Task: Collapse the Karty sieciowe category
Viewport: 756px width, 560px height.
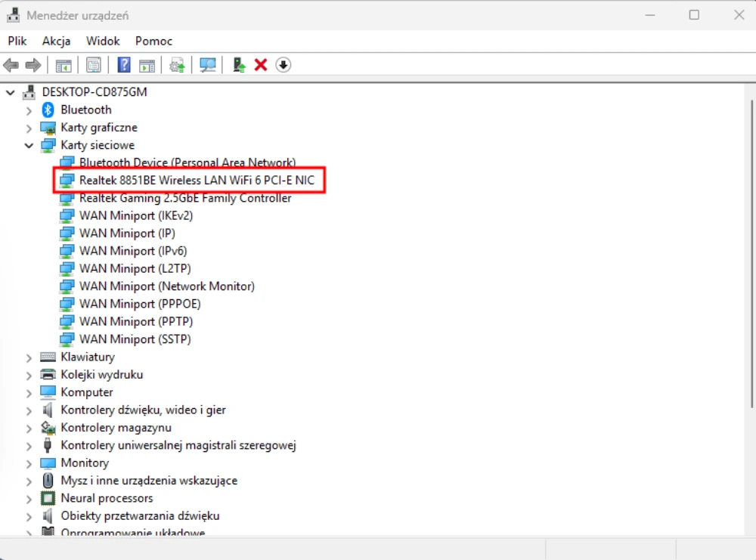Action: tap(29, 146)
